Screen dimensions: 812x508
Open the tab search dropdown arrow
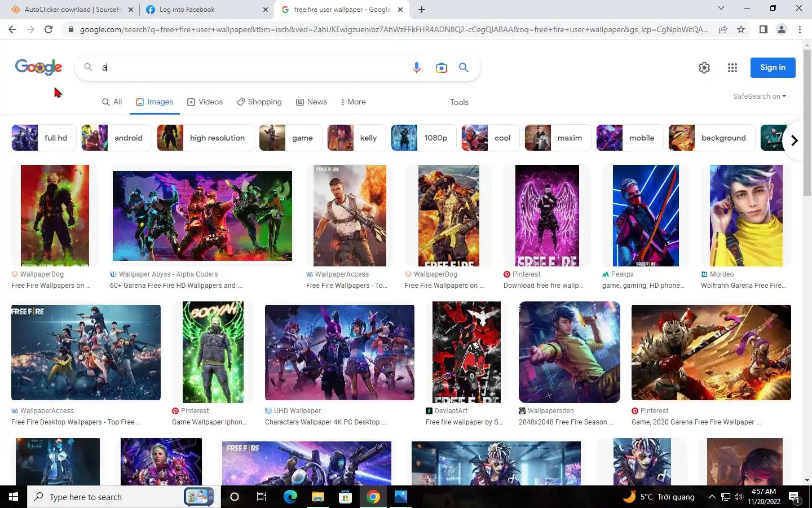pyautogui.click(x=721, y=8)
